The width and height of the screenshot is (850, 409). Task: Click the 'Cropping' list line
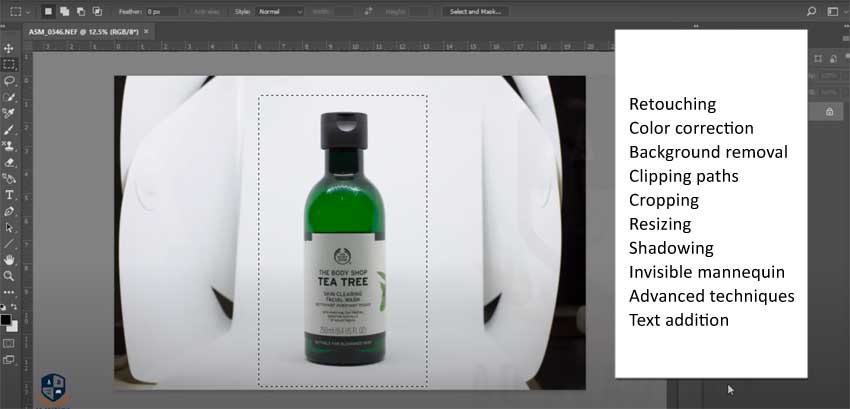[x=664, y=200]
